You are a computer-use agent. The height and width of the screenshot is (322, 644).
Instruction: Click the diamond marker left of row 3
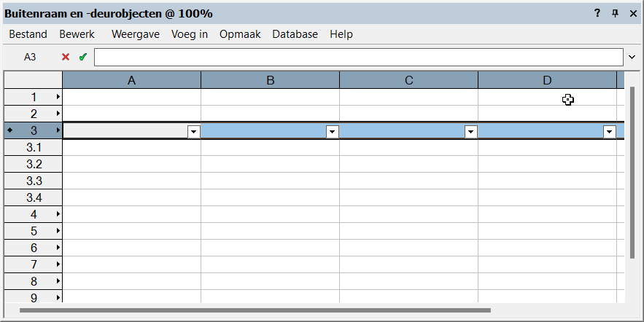pyautogui.click(x=9, y=130)
